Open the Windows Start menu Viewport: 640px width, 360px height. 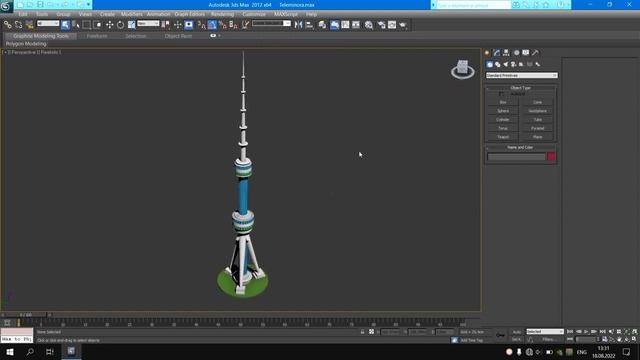pos(10,352)
